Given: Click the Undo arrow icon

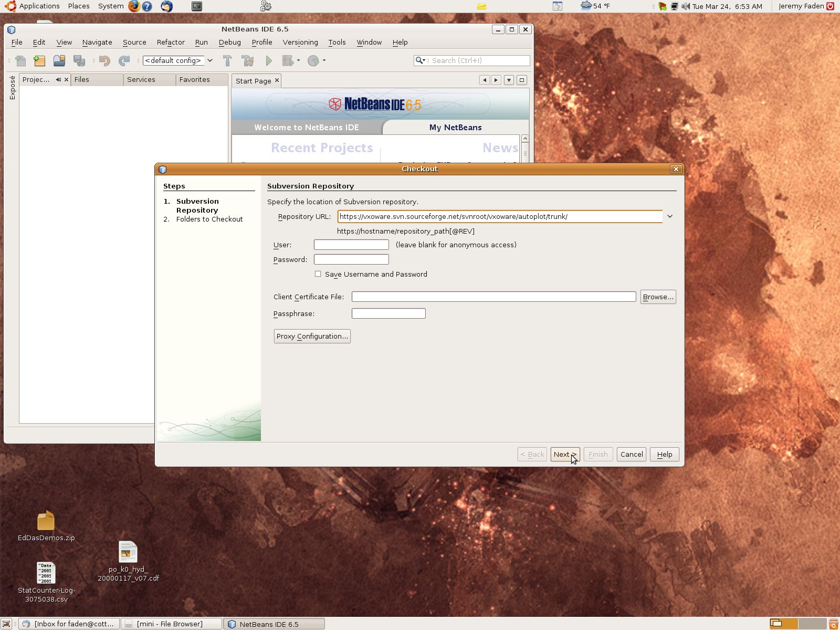Looking at the screenshot, I should click(x=103, y=60).
